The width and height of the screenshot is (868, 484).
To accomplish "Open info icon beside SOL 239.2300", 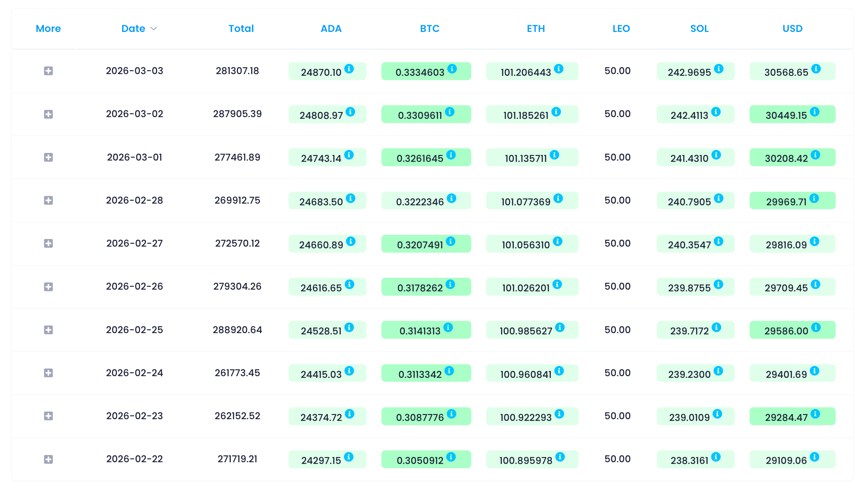I will click(x=718, y=371).
